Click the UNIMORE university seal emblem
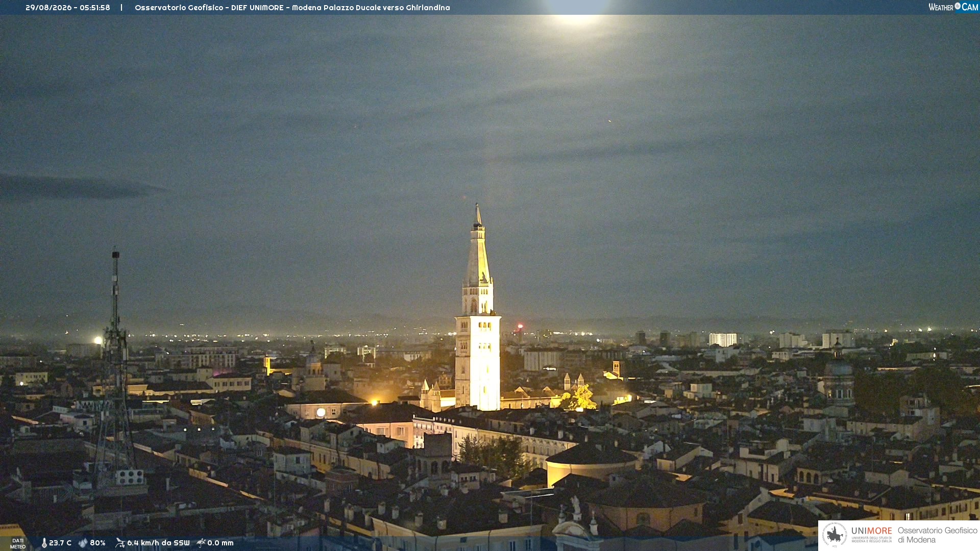This screenshot has height=551, width=980. click(835, 535)
